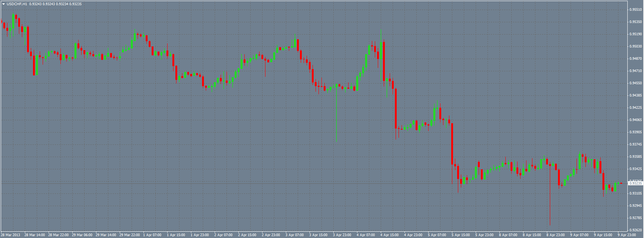Click the 9 Apr 07:00 time label

[579, 235]
